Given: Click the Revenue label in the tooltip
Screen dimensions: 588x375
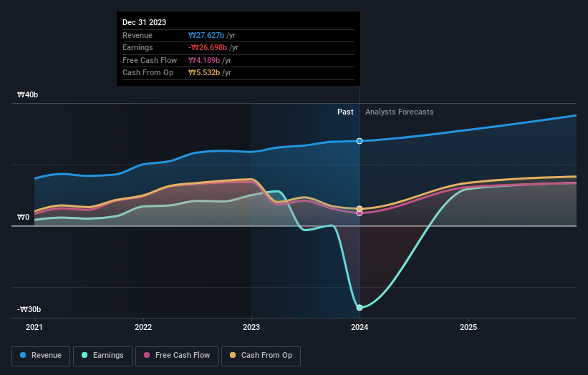Looking at the screenshot, I should click(x=138, y=35).
